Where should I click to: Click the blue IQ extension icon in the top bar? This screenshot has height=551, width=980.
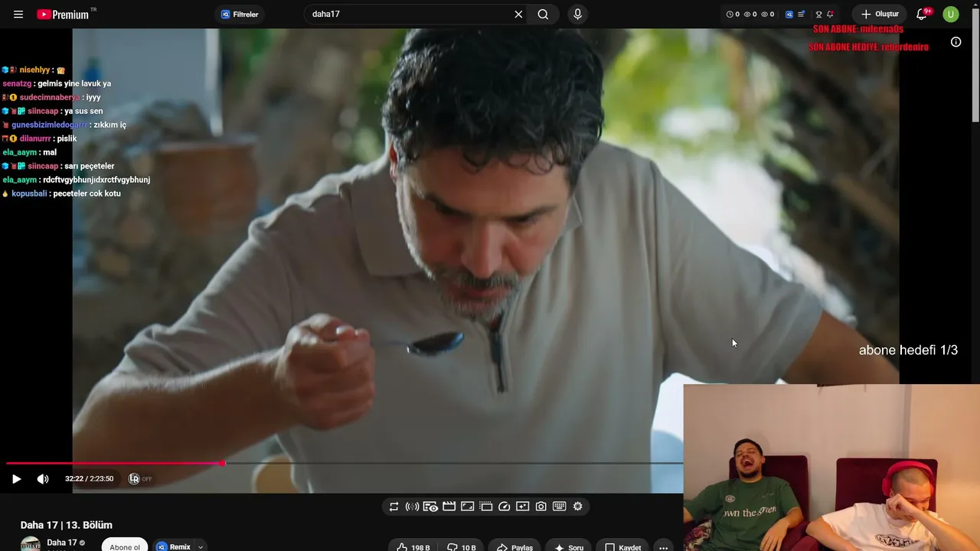pyautogui.click(x=789, y=15)
